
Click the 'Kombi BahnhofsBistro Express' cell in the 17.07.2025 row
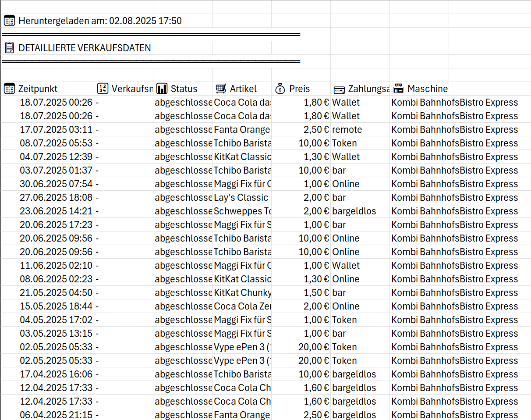(455, 130)
